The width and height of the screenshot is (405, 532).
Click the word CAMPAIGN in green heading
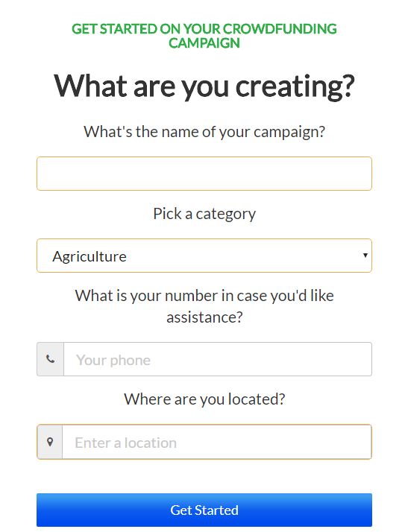pos(204,43)
